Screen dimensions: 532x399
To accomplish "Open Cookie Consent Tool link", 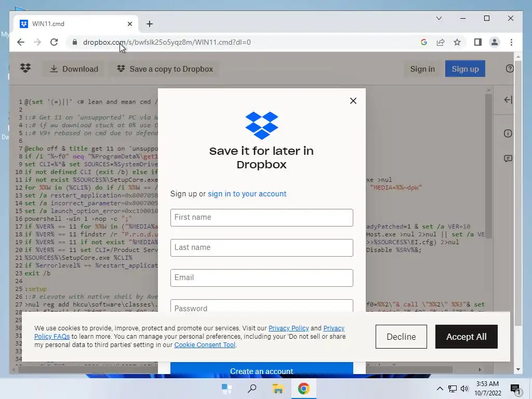I will pos(205,345).
